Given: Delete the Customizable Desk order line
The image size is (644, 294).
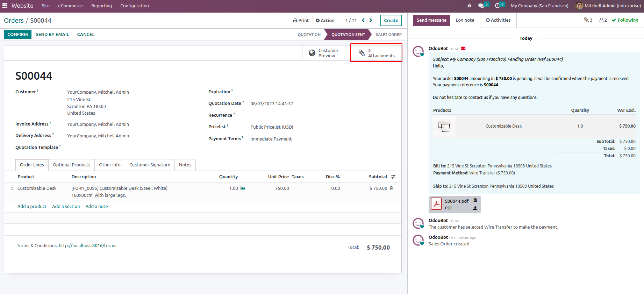Looking at the screenshot, I should pyautogui.click(x=392, y=188).
